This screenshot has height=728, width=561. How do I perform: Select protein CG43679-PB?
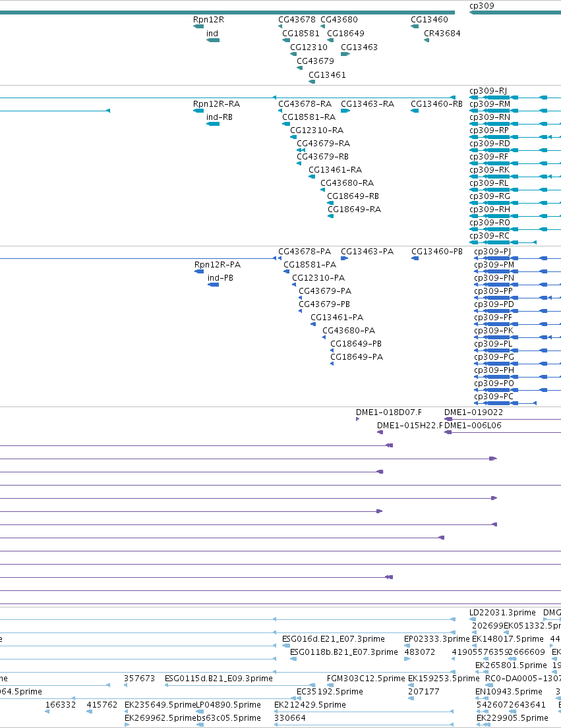pos(300,311)
